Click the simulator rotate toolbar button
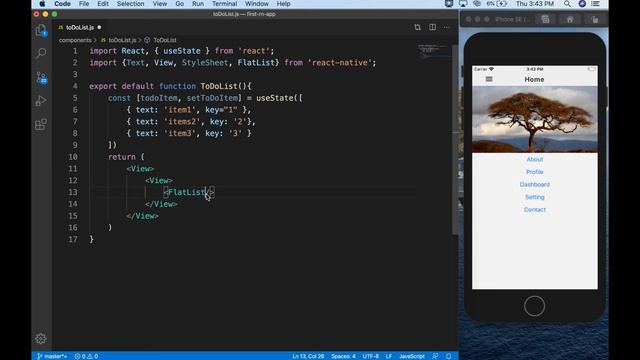Viewport: 640px width, 360px height. (594, 19)
